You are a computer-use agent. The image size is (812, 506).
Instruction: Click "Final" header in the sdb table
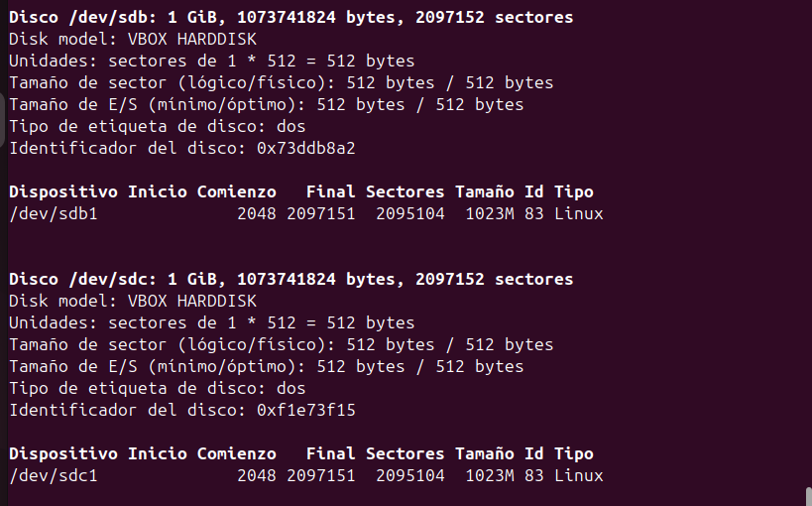330,191
